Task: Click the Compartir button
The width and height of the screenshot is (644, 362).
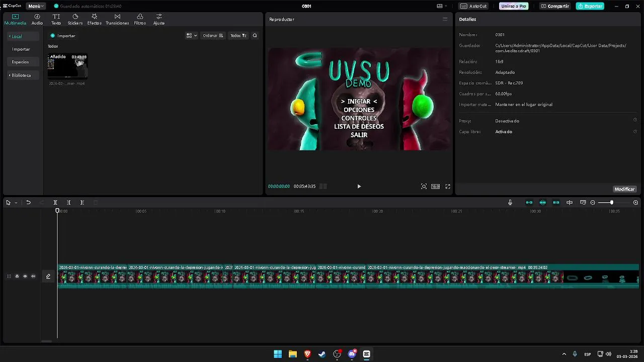Action: coord(554,6)
